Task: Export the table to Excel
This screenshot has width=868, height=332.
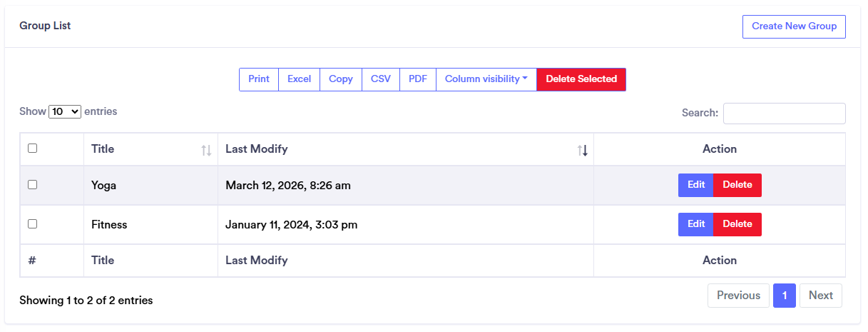Action: click(299, 79)
